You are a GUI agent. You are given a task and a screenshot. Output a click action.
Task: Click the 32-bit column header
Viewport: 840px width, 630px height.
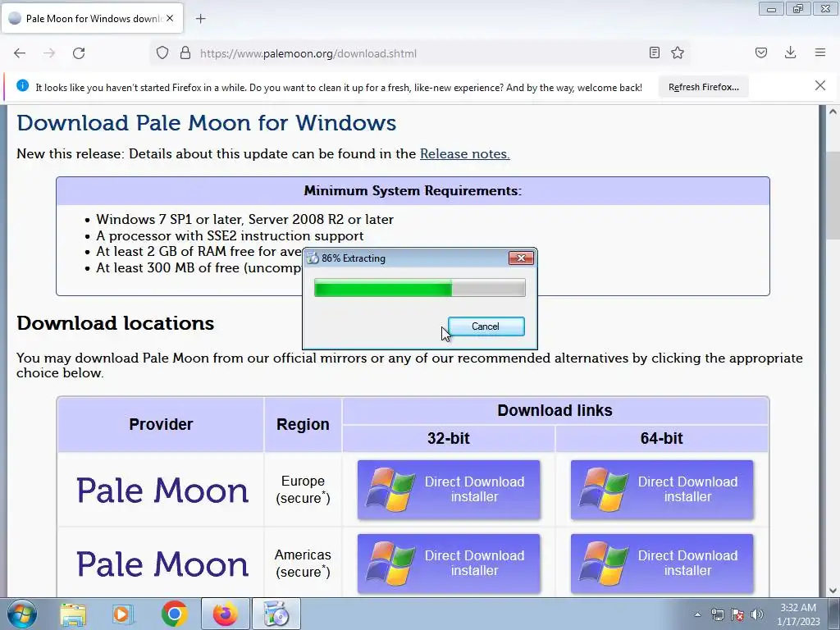(449, 438)
